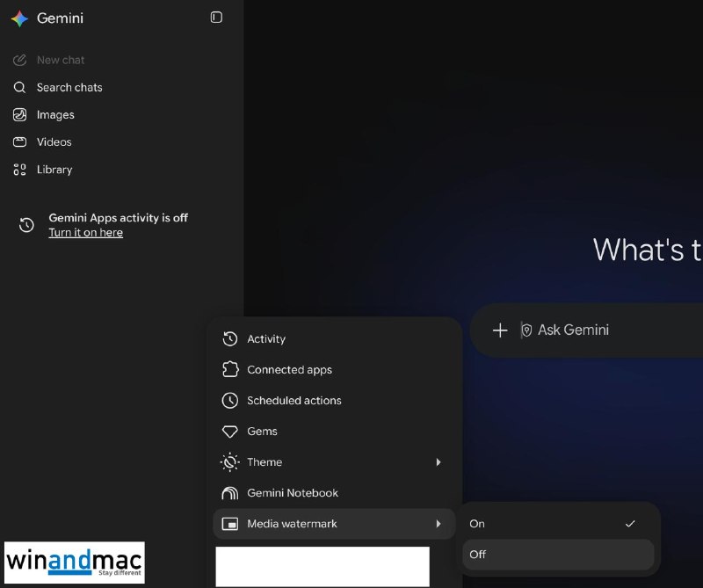Click the Theme sun icon
703x588 pixels.
(x=230, y=462)
